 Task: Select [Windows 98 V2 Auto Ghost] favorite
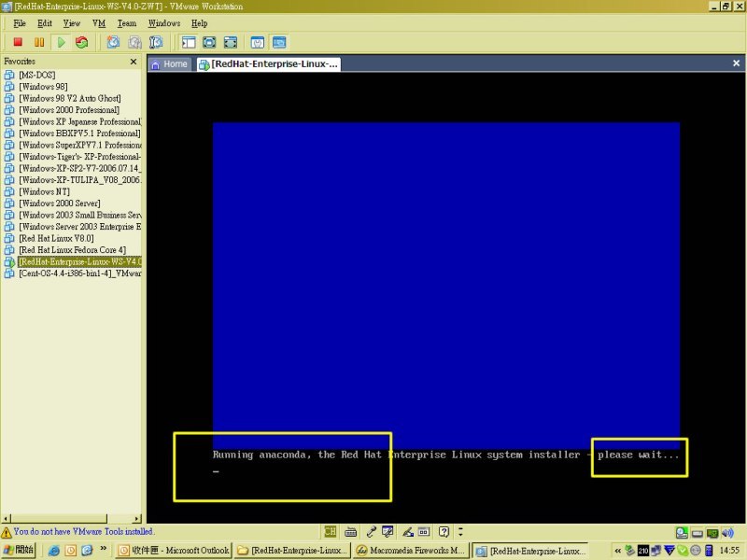(x=69, y=98)
